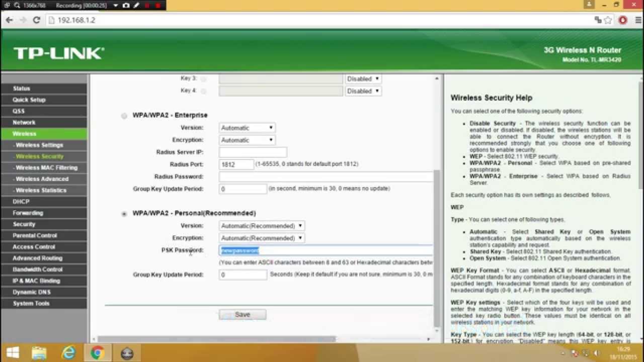
Task: Open the Forwarding menu
Action: (x=44, y=213)
